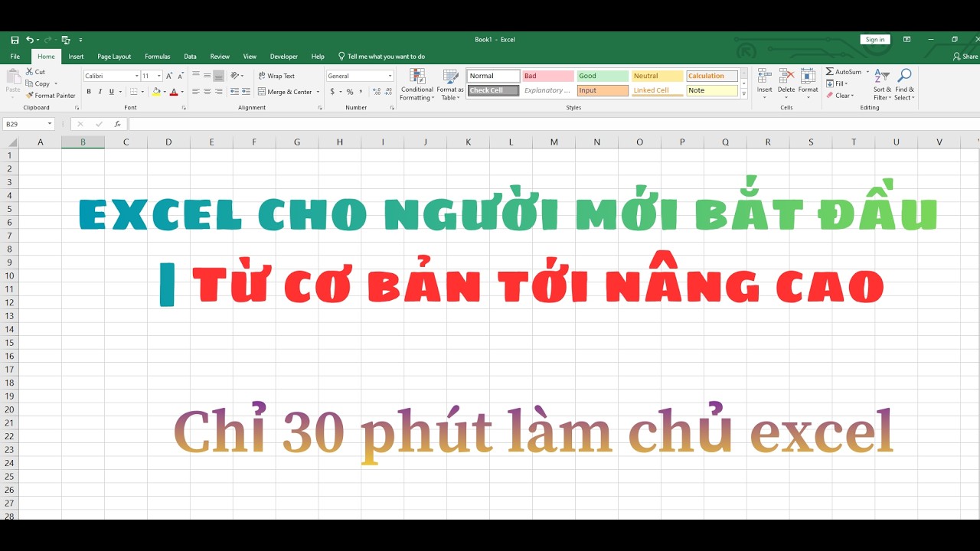Apply the Neutral cell style swatch

(x=657, y=76)
